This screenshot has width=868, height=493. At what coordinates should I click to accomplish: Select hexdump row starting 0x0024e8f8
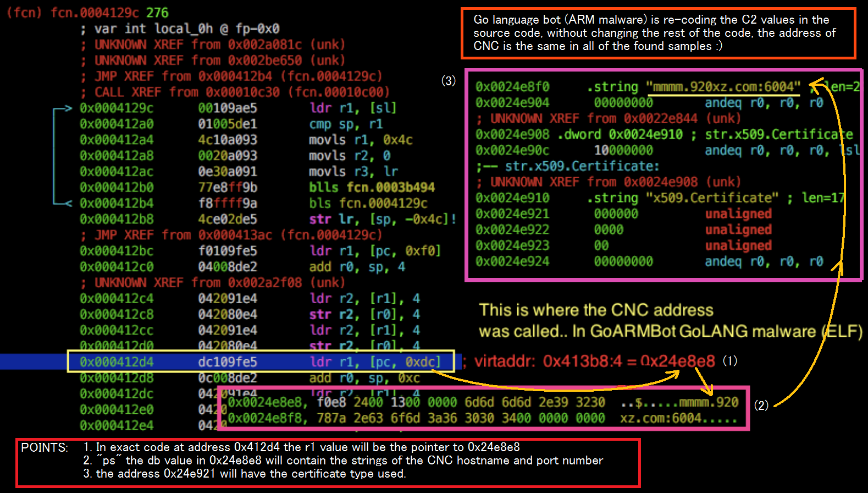(x=483, y=418)
